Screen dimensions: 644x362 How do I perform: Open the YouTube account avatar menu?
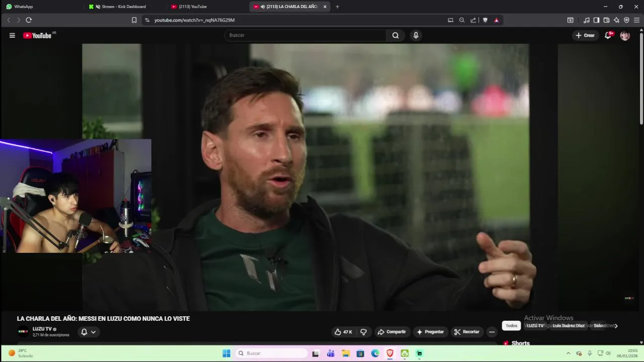coord(625,35)
